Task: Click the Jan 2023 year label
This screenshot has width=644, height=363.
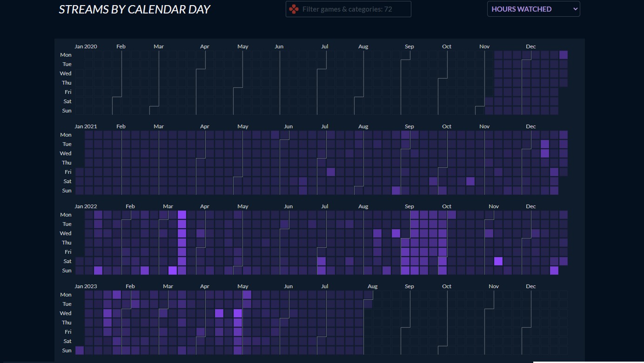Action: [x=86, y=286]
